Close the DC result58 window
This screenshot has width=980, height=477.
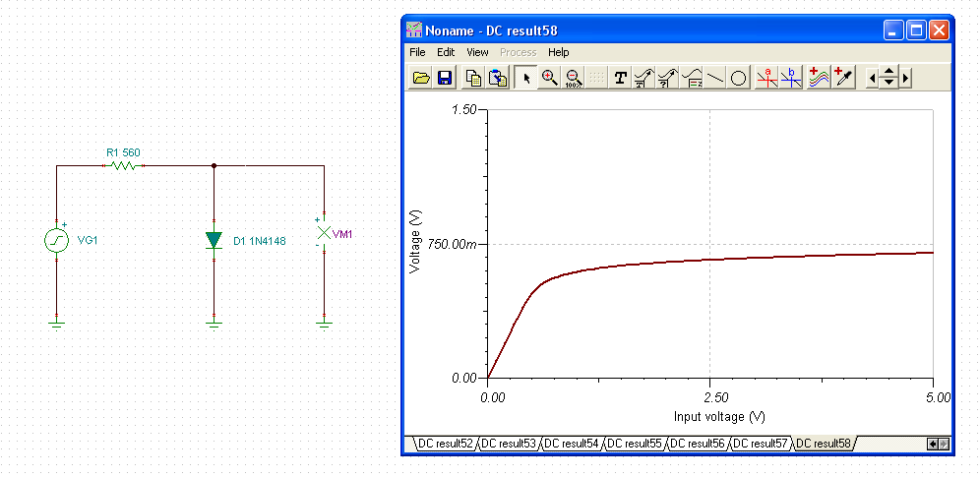coord(939,30)
